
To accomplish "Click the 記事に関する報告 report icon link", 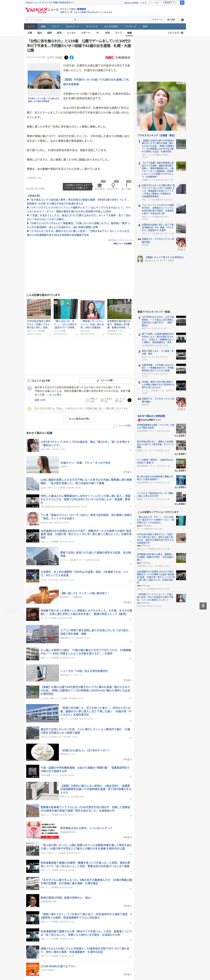I will tap(35, 189).
